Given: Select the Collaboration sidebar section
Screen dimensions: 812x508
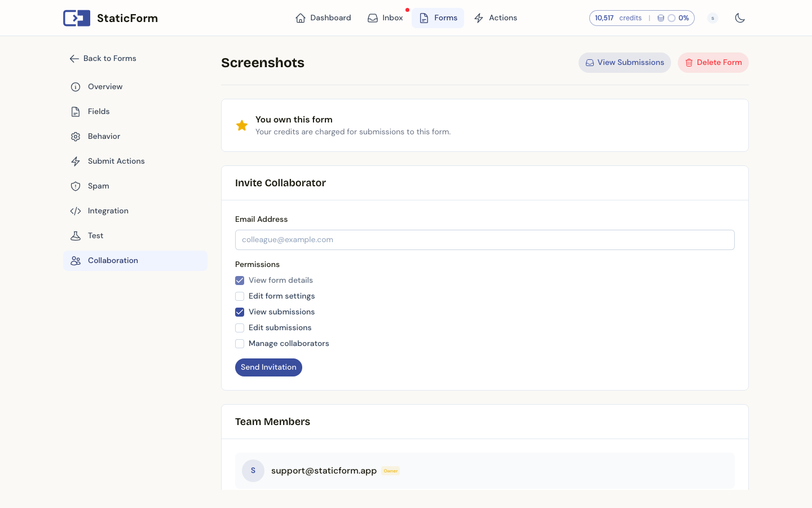Looking at the screenshot, I should [135, 261].
